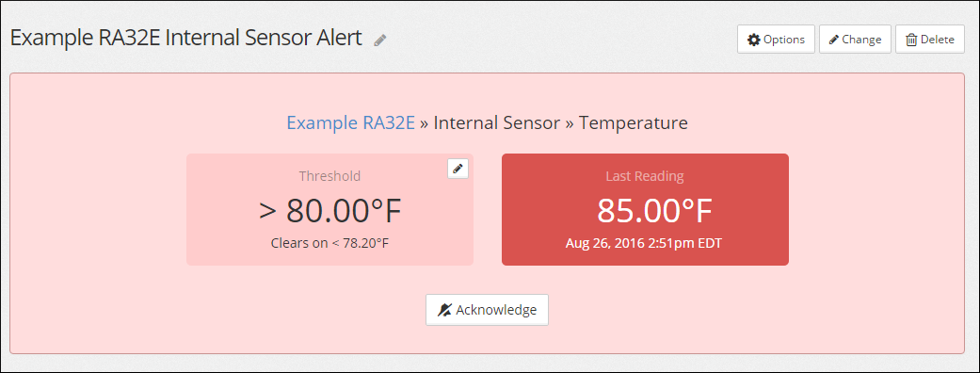Click the 85.00°F last reading value
This screenshot has width=980, height=373.
click(654, 211)
